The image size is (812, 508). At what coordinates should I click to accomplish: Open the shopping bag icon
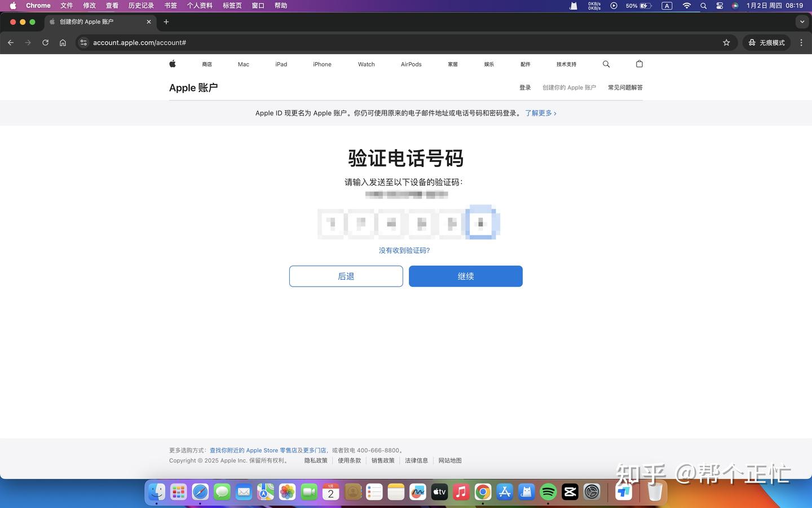(x=639, y=64)
